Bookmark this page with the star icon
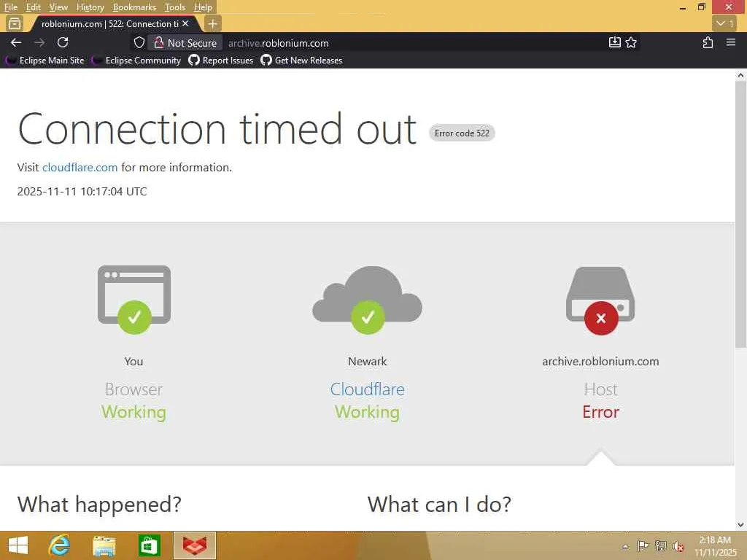 point(631,43)
